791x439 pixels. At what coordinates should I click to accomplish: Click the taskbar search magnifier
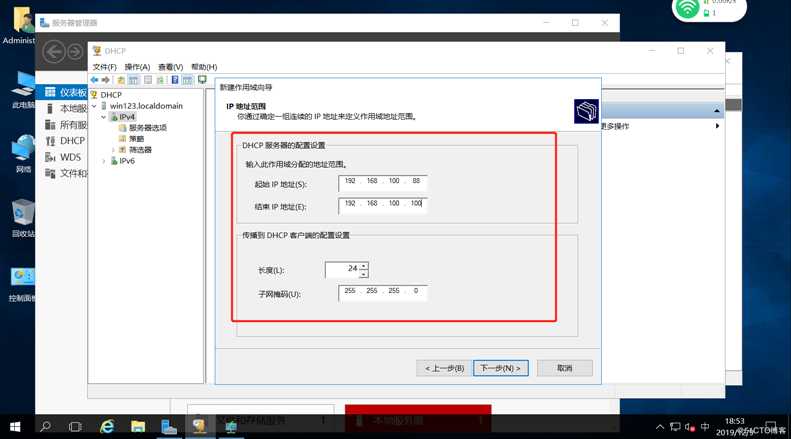tap(45, 427)
